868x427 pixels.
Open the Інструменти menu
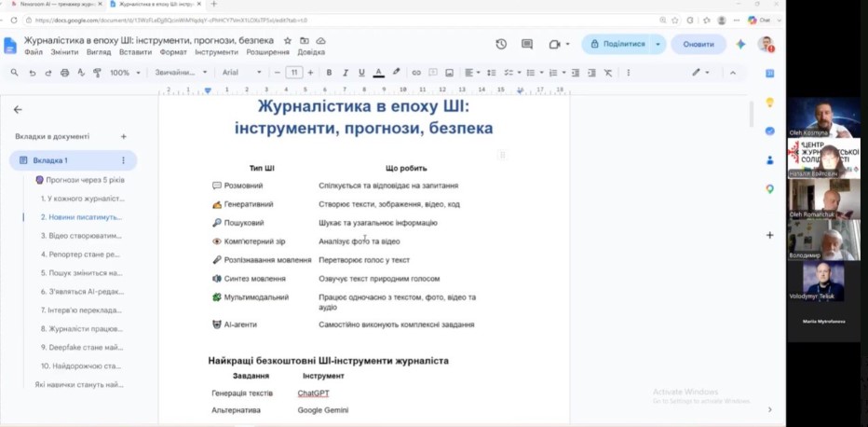tap(216, 52)
